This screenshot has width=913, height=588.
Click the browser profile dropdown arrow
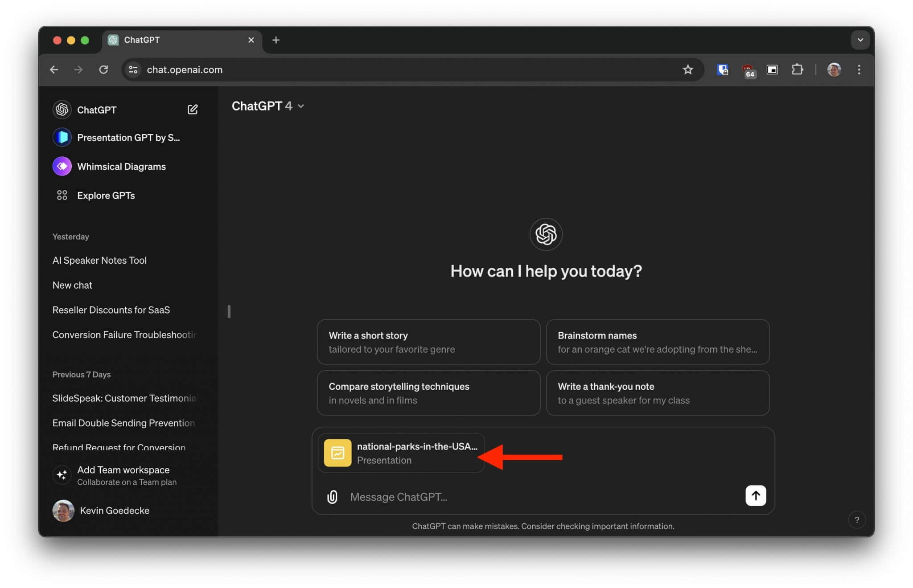pyautogui.click(x=860, y=40)
